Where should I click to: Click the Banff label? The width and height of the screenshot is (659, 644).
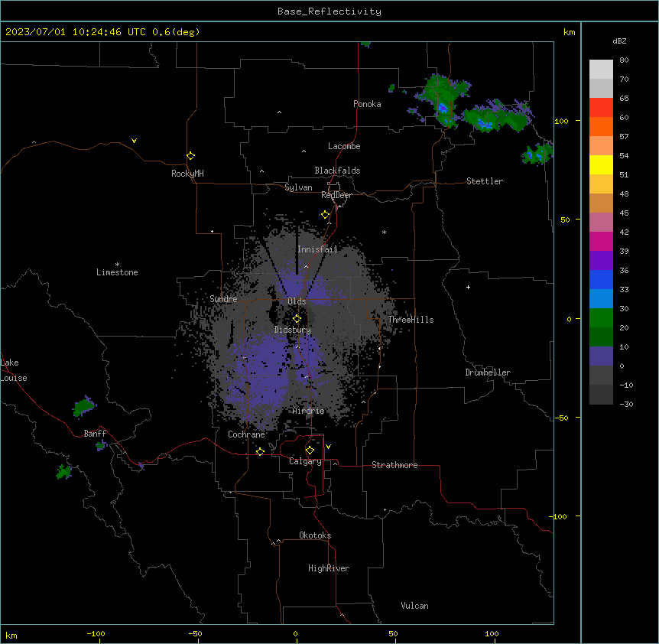(x=95, y=434)
